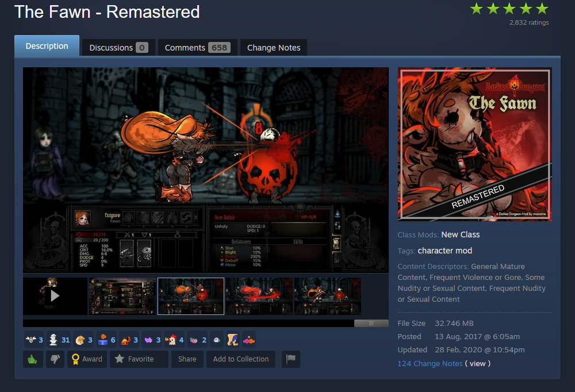This screenshot has width=575, height=392.
Task: Open the Comments tab with 658 comments
Action: coord(198,48)
